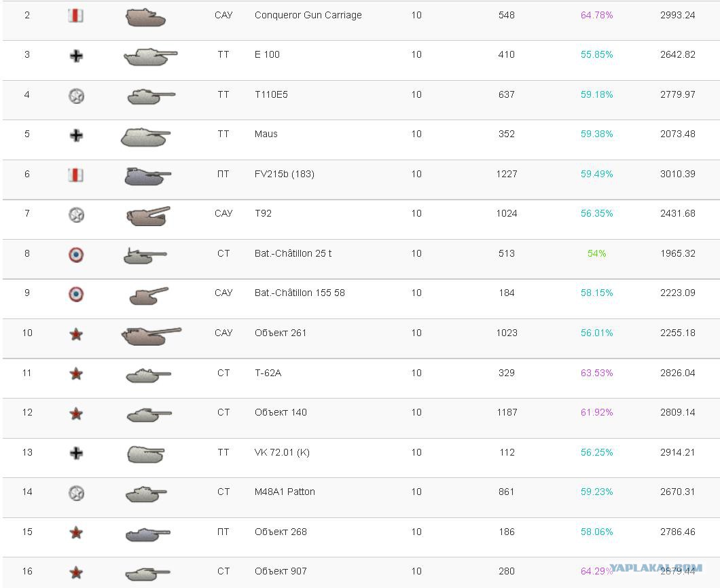Viewport: 720px width, 588px height.
Task: Click the 64.78% win rate value
Action: click(x=596, y=15)
